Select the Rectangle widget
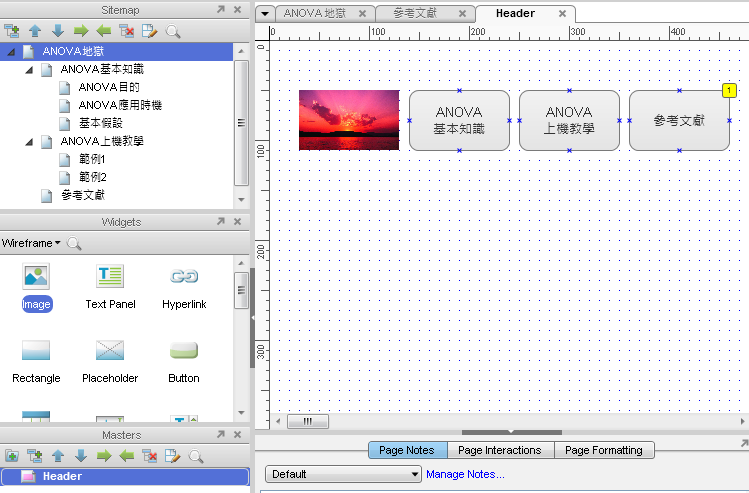The height and width of the screenshot is (493, 749). point(36,362)
